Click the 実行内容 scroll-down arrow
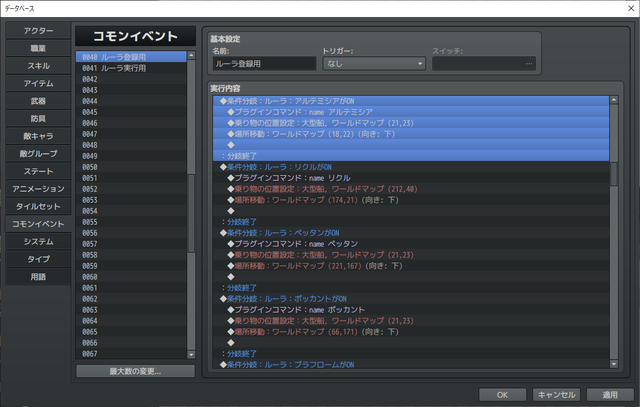 coord(613,364)
